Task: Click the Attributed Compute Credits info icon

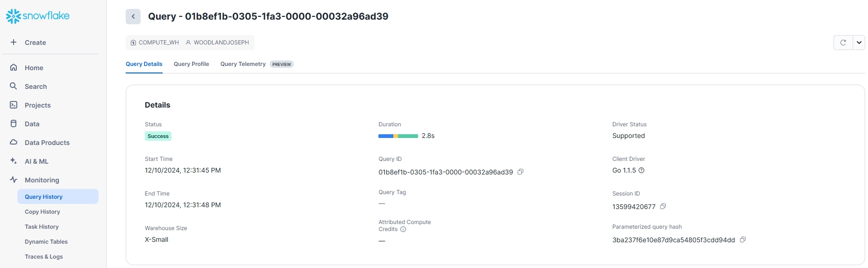Action: [403, 229]
